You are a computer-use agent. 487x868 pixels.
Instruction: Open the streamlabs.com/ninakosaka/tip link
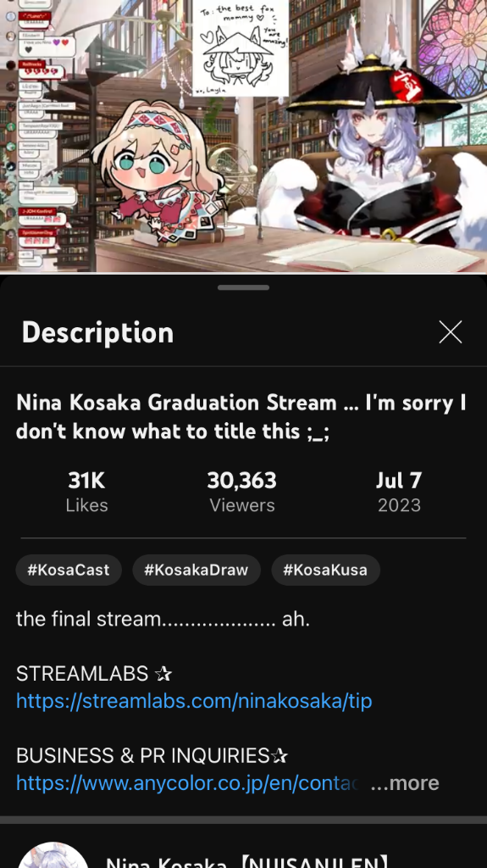194,701
